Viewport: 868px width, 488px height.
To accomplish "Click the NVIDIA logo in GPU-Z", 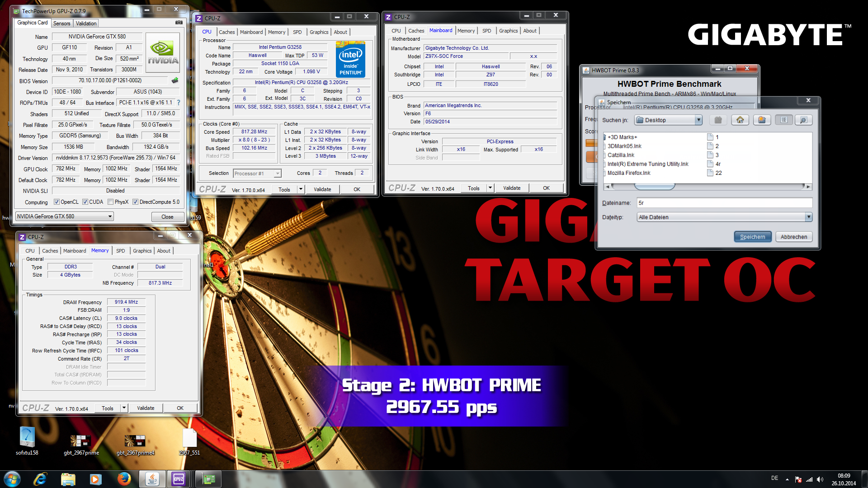I will coord(163,53).
